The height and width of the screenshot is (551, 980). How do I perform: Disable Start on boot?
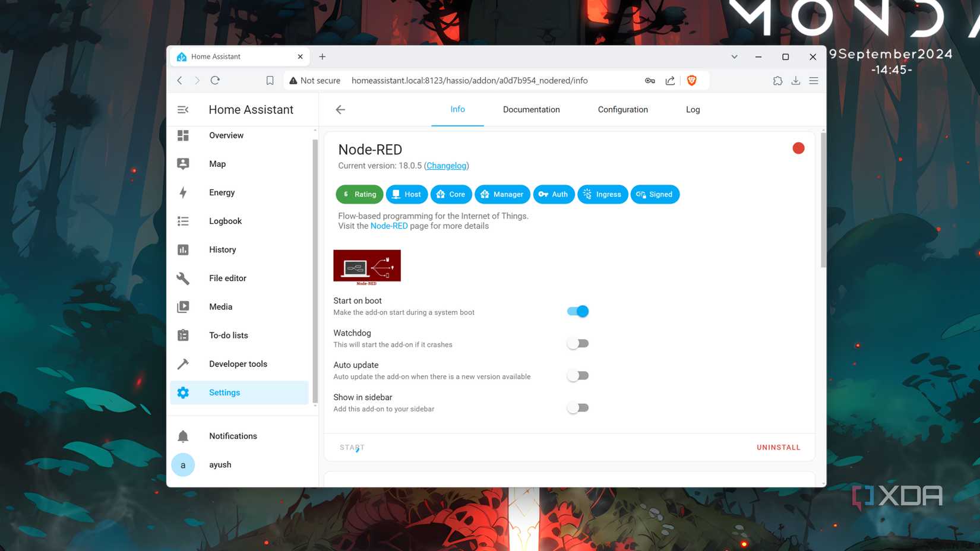[577, 311]
